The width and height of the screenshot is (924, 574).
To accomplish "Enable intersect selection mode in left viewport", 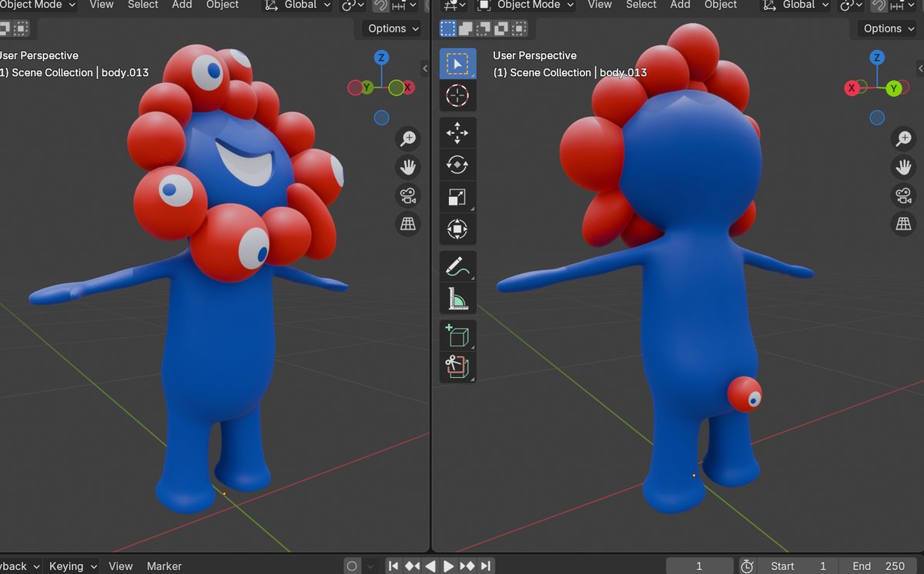I will coord(22,28).
